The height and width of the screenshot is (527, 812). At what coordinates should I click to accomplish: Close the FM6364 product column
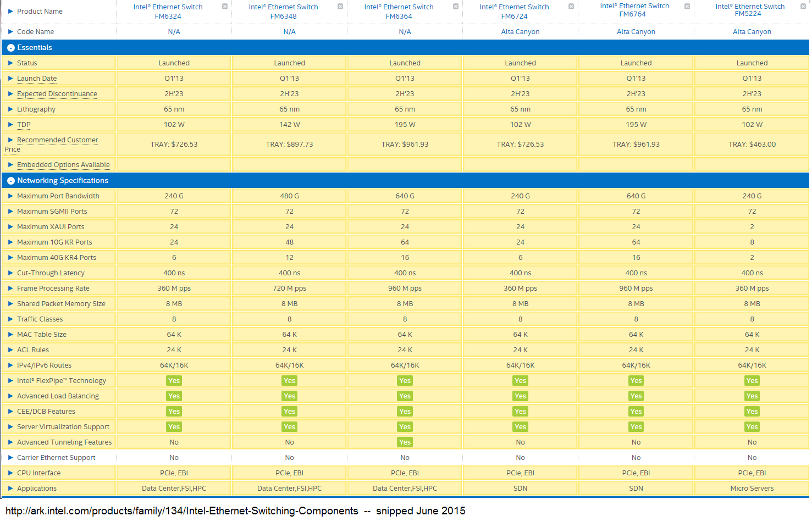(x=456, y=7)
